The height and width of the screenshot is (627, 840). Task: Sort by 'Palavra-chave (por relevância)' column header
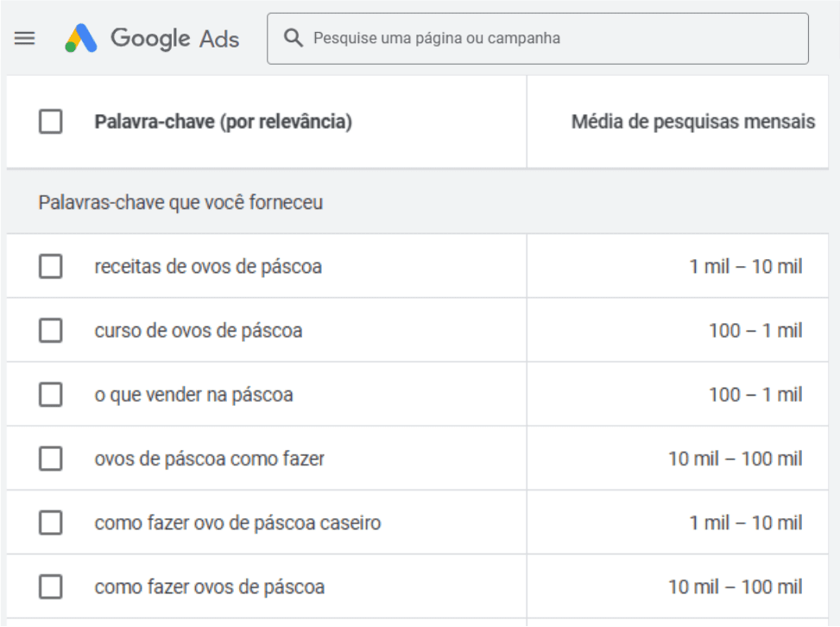point(223,122)
